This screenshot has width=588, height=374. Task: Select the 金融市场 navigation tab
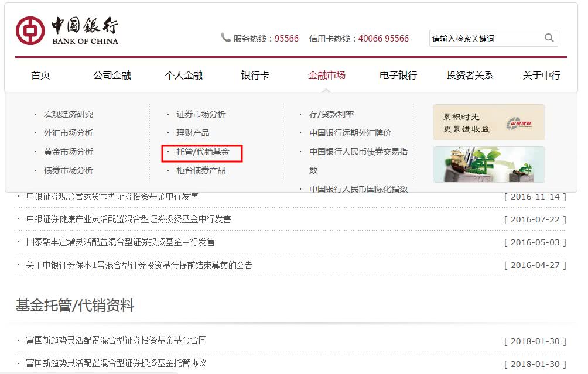[x=327, y=75]
